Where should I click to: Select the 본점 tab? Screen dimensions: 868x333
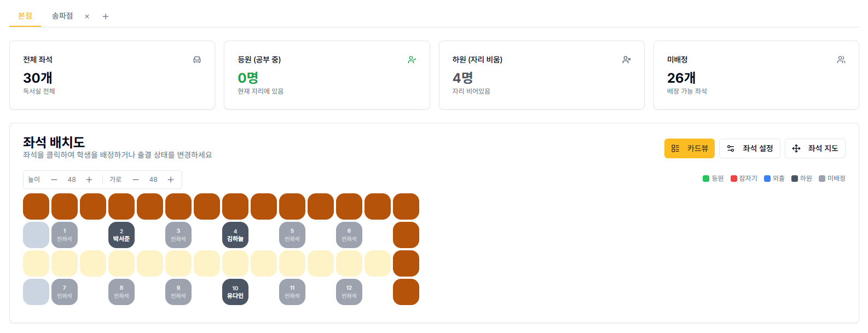point(25,16)
